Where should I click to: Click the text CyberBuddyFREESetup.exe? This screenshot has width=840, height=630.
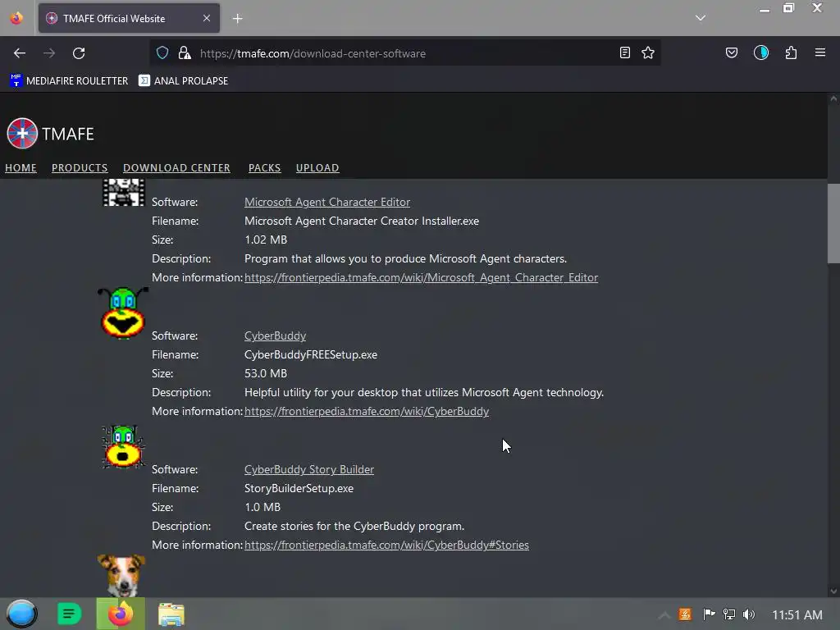point(311,354)
